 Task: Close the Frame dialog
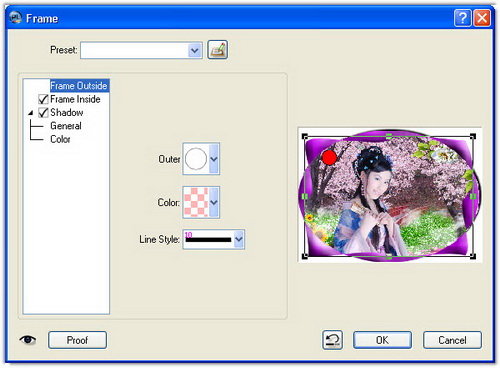tap(482, 18)
